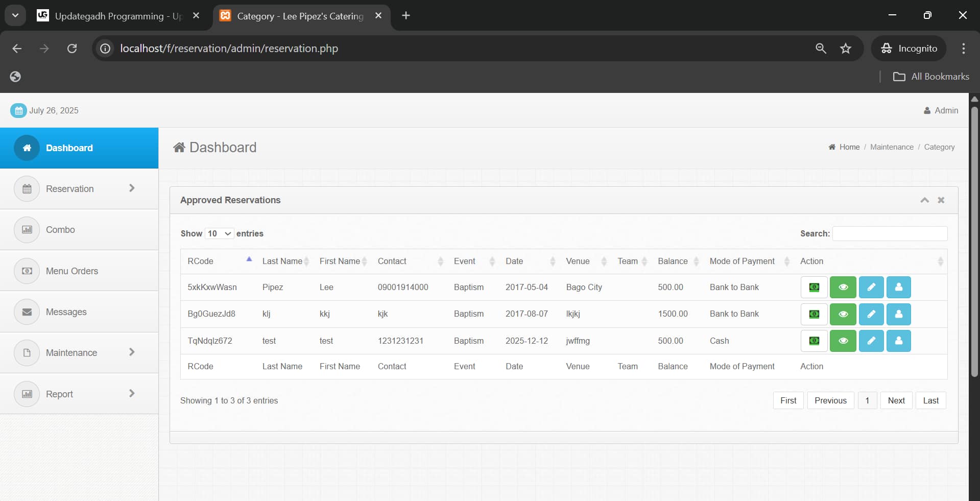
Task: View the Pipez reservation with eye icon
Action: pos(843,287)
